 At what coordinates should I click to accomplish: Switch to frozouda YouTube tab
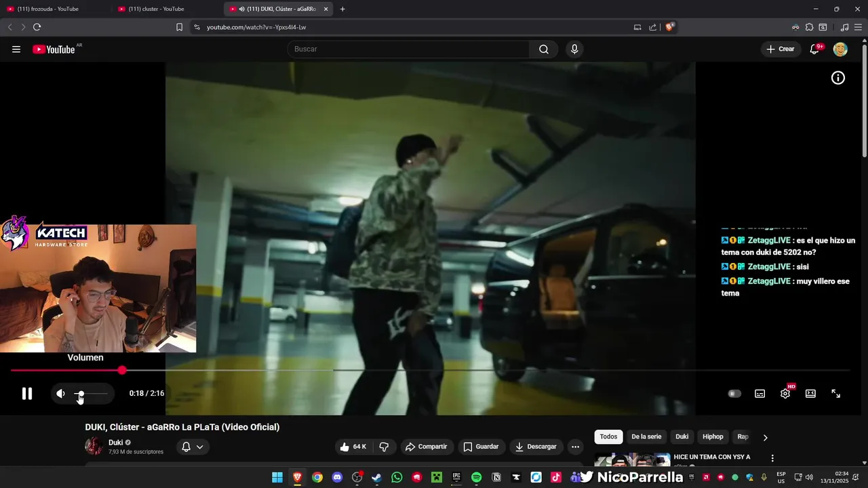click(55, 9)
